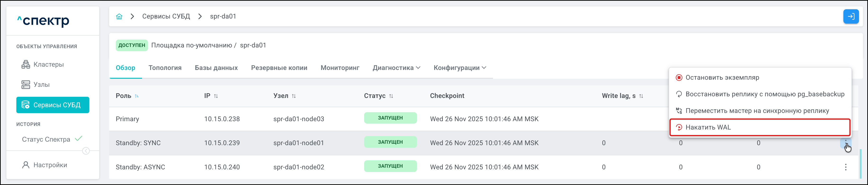Sort the table by IP column
868x185 pixels.
pyautogui.click(x=216, y=96)
